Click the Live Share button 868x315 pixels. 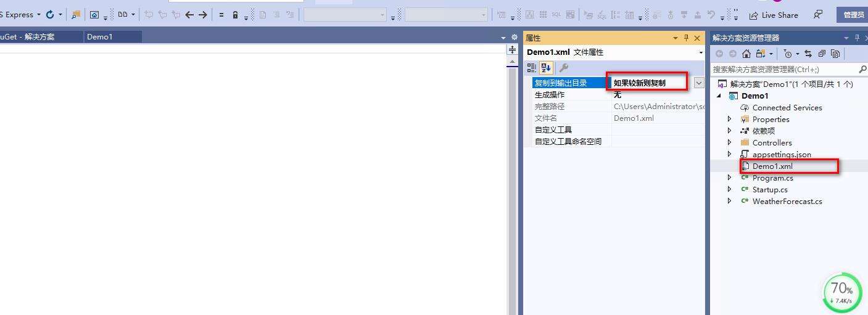tap(774, 15)
